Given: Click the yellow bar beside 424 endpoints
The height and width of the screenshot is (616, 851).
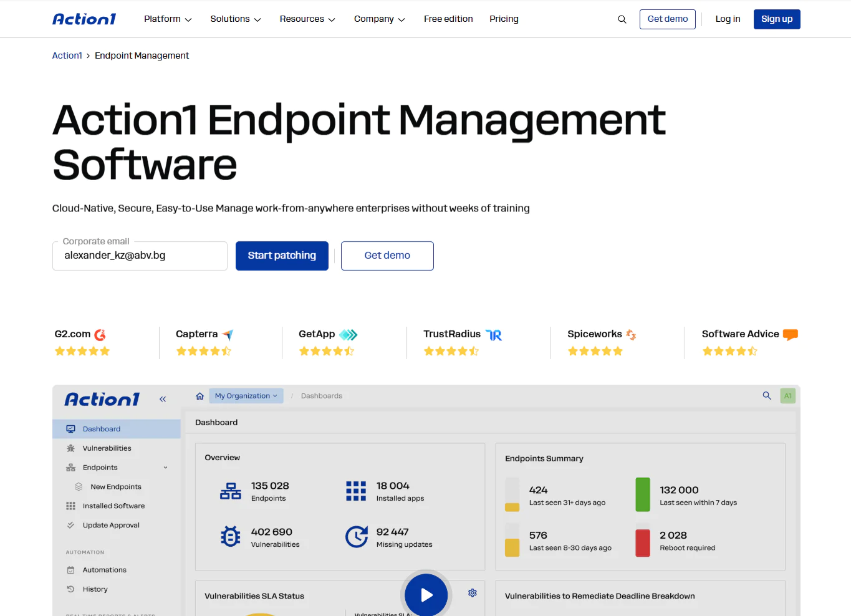Looking at the screenshot, I should point(512,494).
